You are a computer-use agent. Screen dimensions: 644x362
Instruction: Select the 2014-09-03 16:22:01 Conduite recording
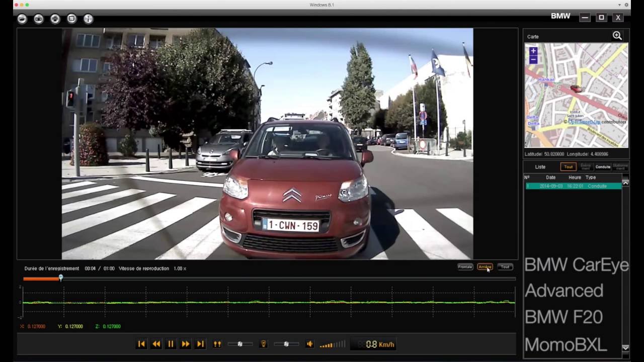click(573, 186)
